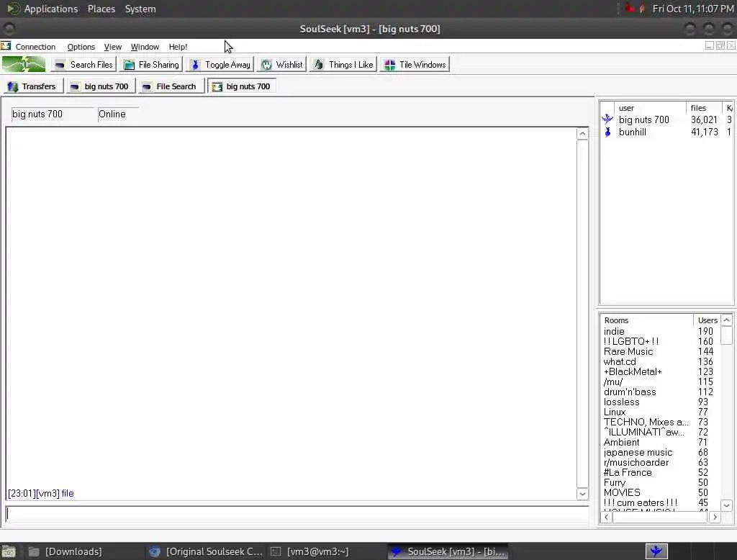The image size is (737, 560).
Task: Open the Connection menu
Action: [x=35, y=47]
